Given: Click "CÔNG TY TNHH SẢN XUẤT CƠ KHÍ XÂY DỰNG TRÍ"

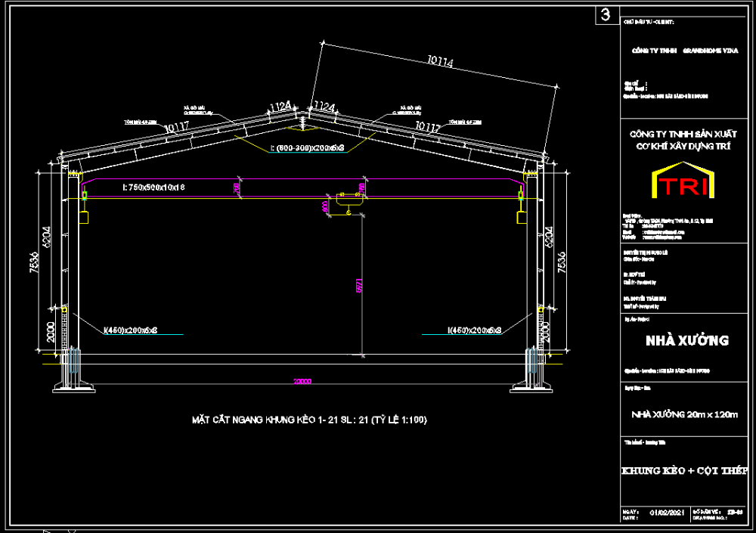Looking at the screenshot, I should (683, 140).
